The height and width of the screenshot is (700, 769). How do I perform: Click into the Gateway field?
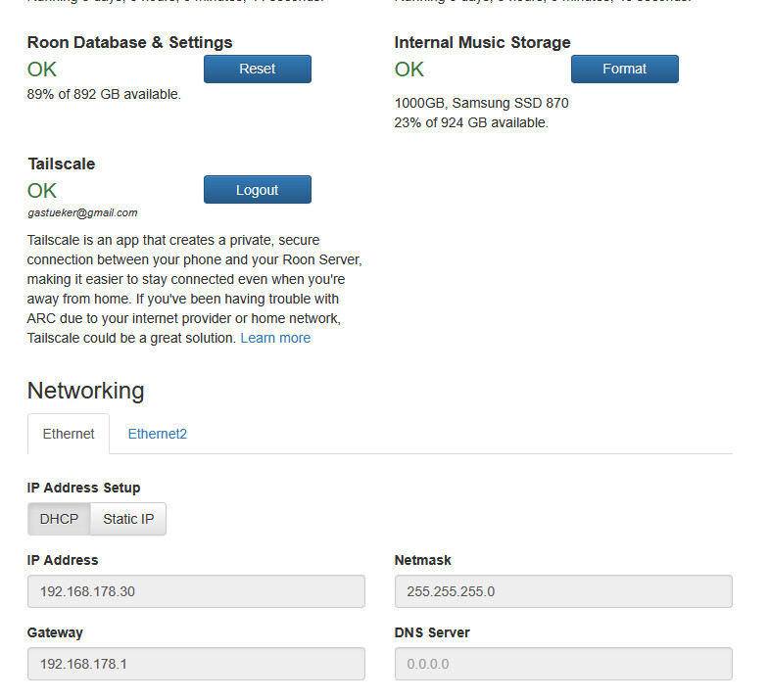pos(196,664)
